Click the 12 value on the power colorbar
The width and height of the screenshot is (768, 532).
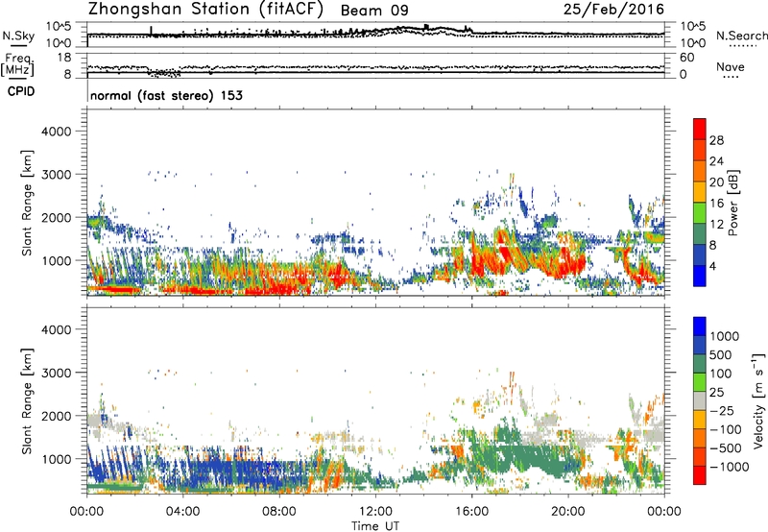tap(716, 225)
